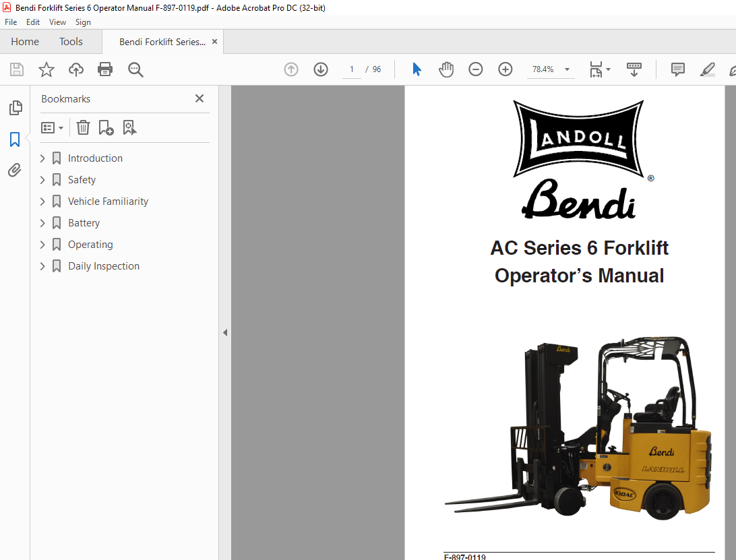Close the Bendi Forklift Series tab

(214, 41)
